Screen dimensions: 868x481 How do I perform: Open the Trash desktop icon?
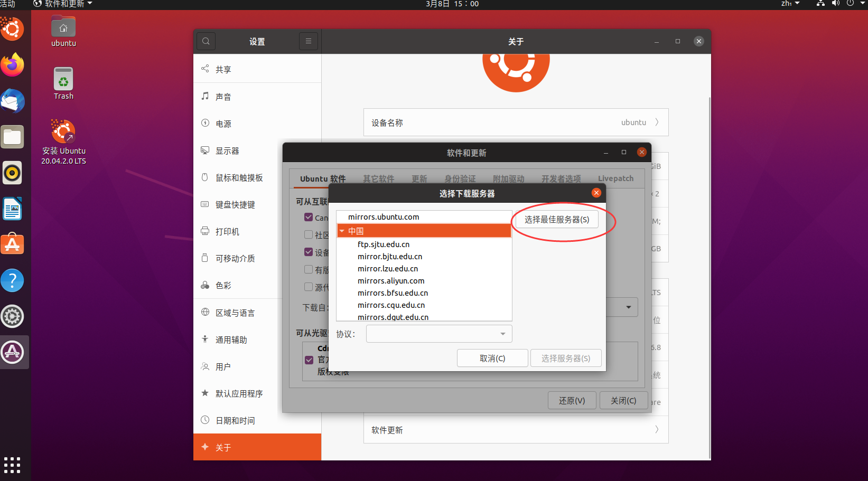pyautogui.click(x=63, y=83)
